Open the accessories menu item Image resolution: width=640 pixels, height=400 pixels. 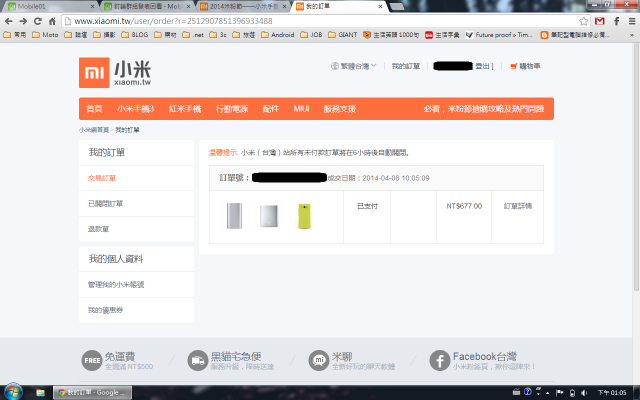tap(271, 109)
